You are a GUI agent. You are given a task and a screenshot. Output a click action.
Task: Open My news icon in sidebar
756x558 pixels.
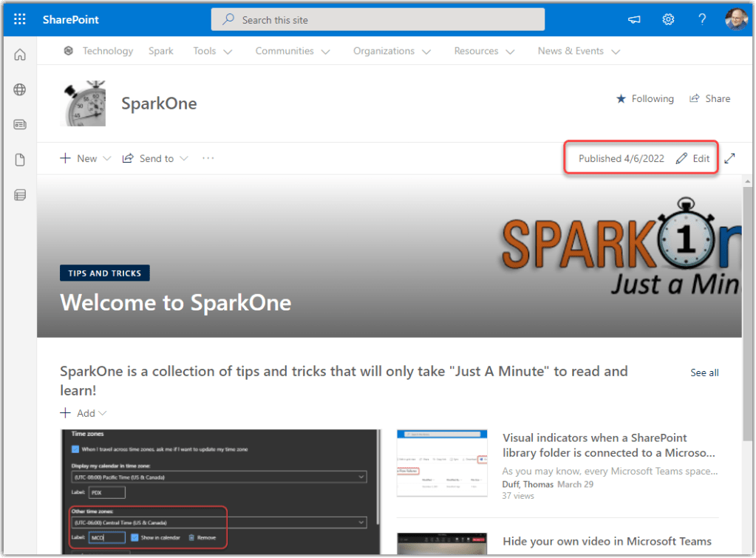(20, 124)
